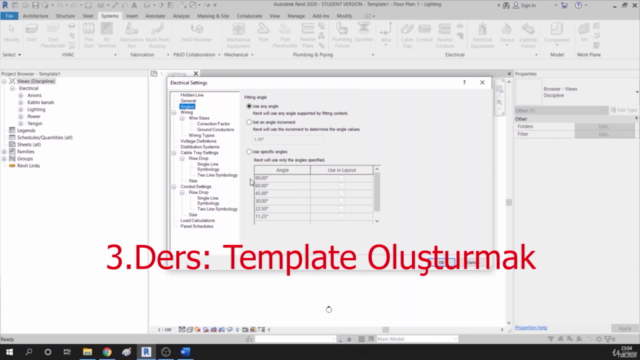Click the help question mark in dialog
640x360 pixels.
pyautogui.click(x=464, y=82)
